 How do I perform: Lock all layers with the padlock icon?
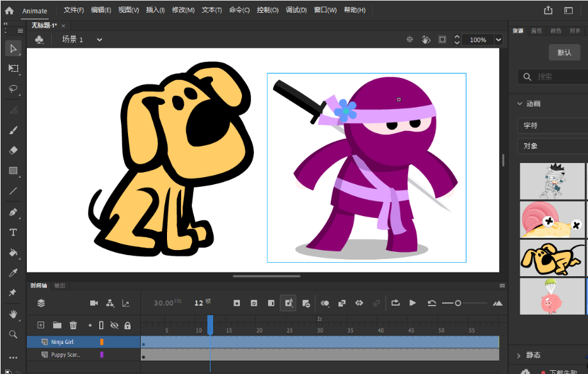[x=128, y=325]
